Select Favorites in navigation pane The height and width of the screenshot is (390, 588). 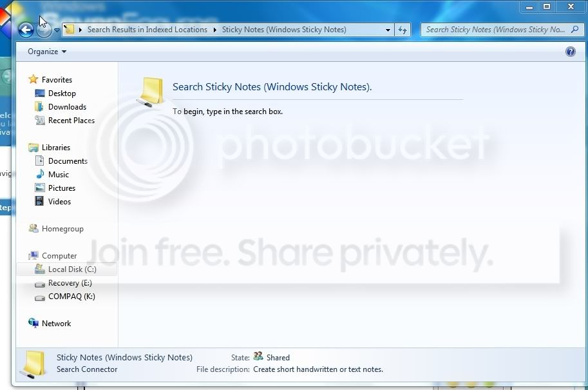coord(57,79)
